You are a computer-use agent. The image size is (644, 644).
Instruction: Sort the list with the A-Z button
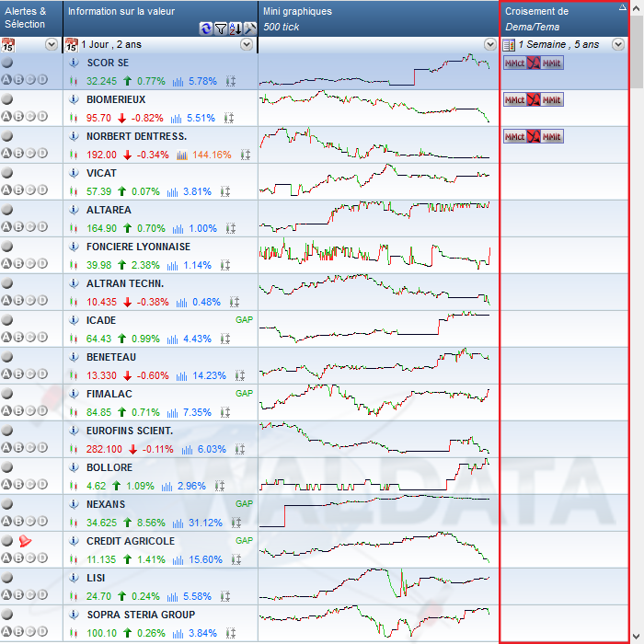[236, 29]
